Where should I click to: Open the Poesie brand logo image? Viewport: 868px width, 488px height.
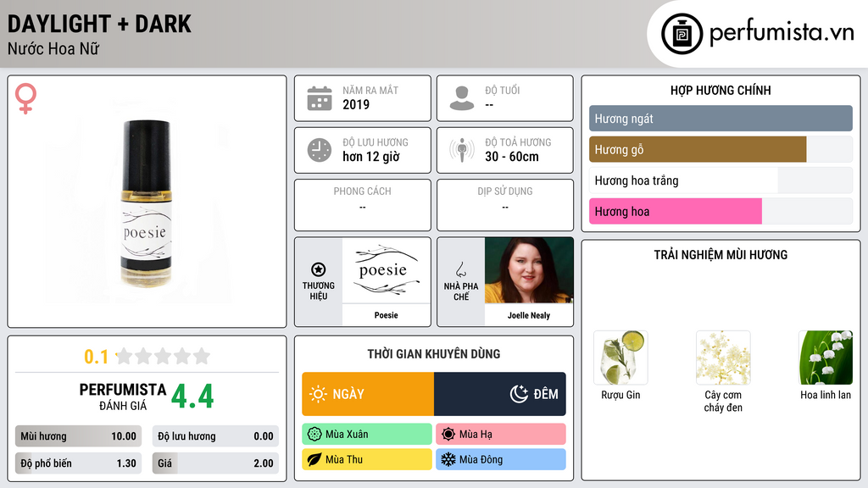tap(387, 270)
